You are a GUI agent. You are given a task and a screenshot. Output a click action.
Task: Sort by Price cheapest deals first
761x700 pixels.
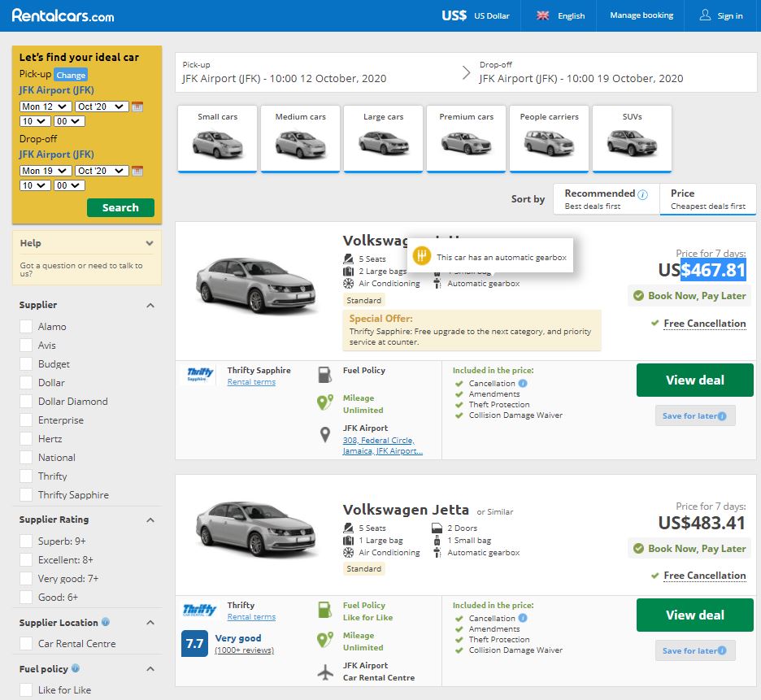pos(707,199)
